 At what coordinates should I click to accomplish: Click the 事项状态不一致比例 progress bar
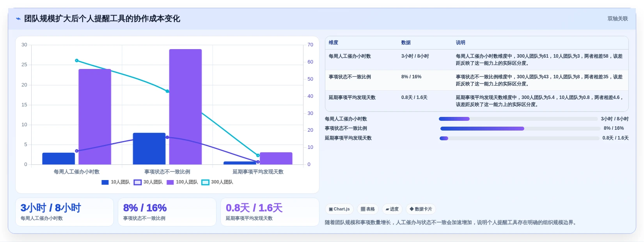click(x=520, y=129)
